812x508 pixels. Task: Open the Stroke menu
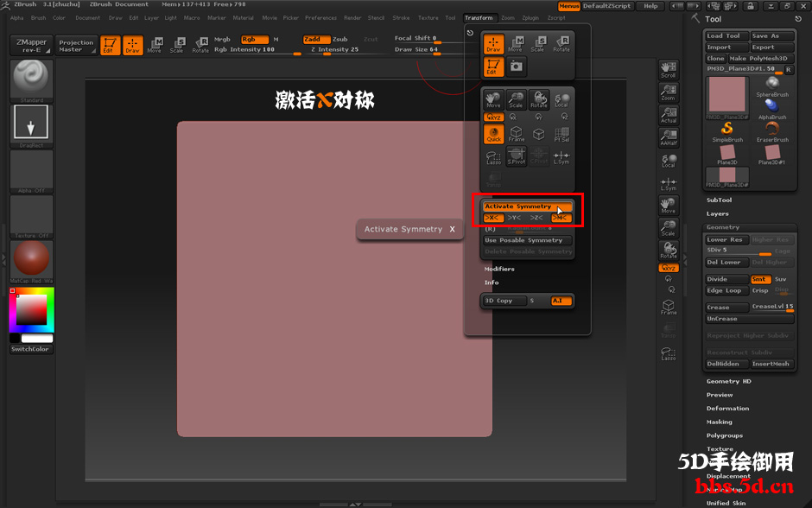point(401,17)
